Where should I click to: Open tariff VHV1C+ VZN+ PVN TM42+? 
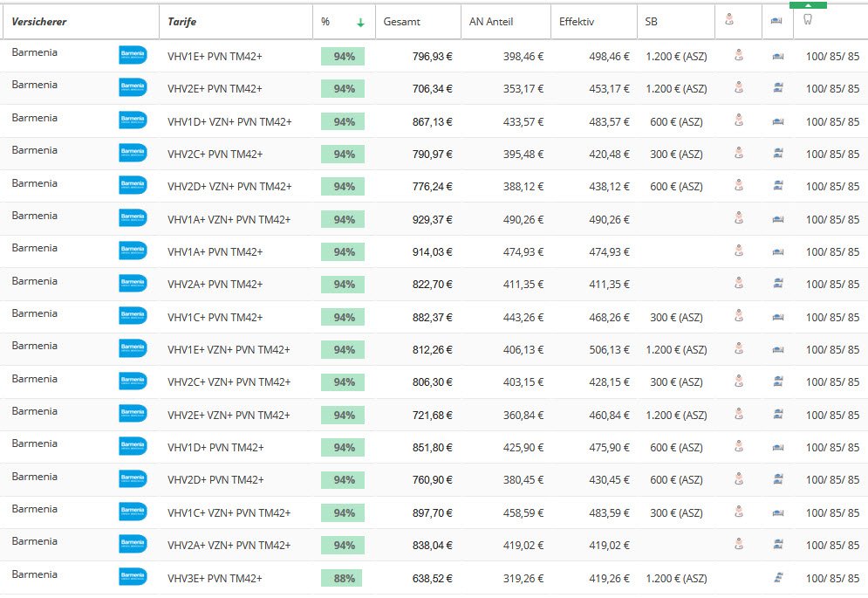(x=229, y=512)
